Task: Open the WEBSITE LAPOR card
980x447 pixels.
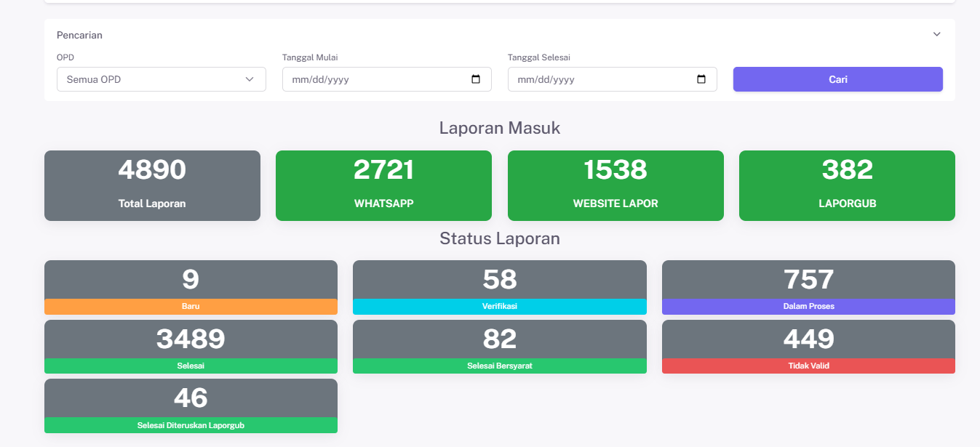Action: [616, 185]
